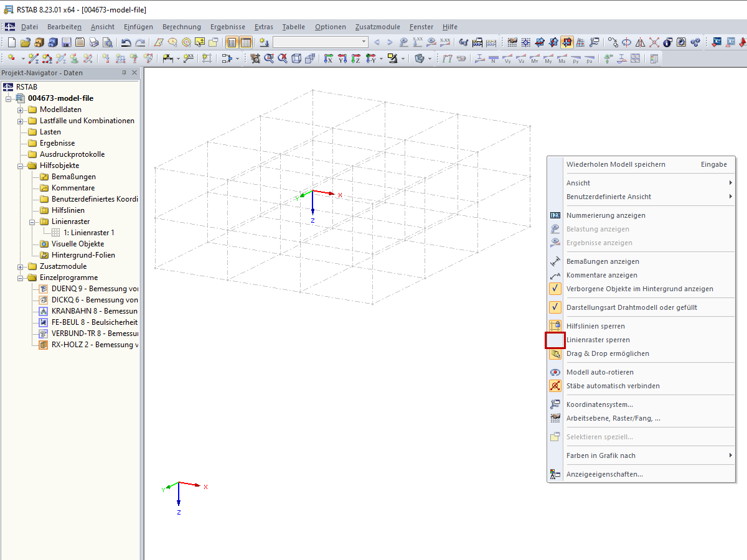Show bending moment Mz results icon
This screenshot has height=560, width=747.
[x=562, y=58]
